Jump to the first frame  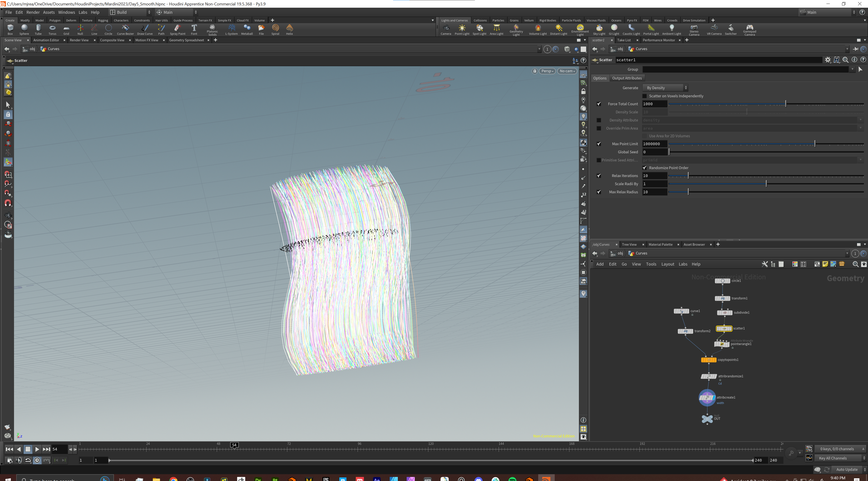pos(9,449)
